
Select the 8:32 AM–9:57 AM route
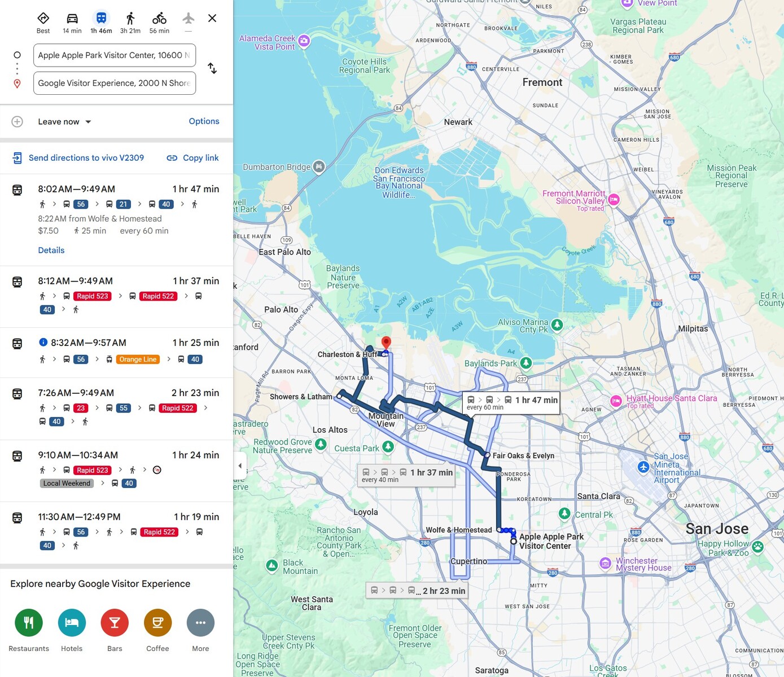(116, 352)
